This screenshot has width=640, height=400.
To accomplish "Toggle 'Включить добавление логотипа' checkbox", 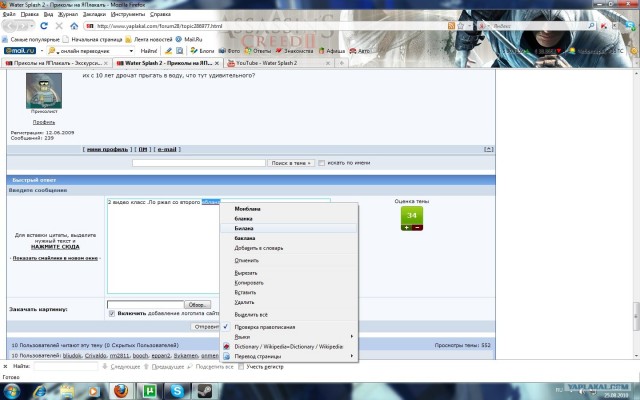I will pyautogui.click(x=112, y=313).
